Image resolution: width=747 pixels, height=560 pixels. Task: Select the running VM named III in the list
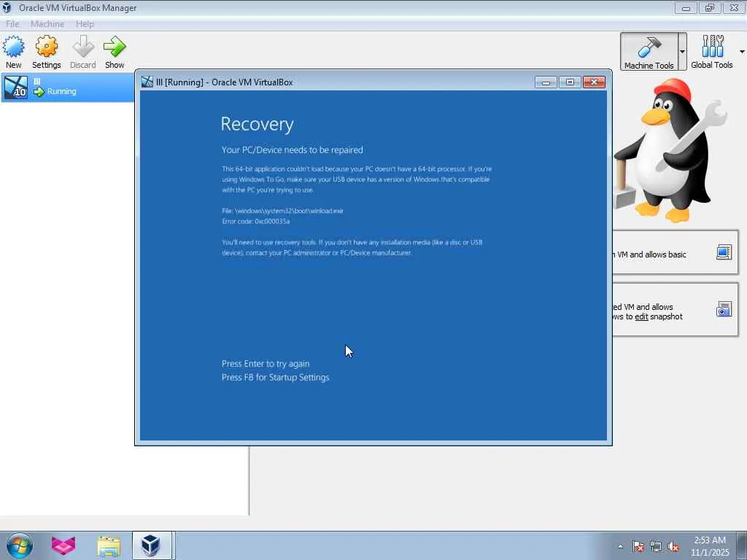point(68,87)
